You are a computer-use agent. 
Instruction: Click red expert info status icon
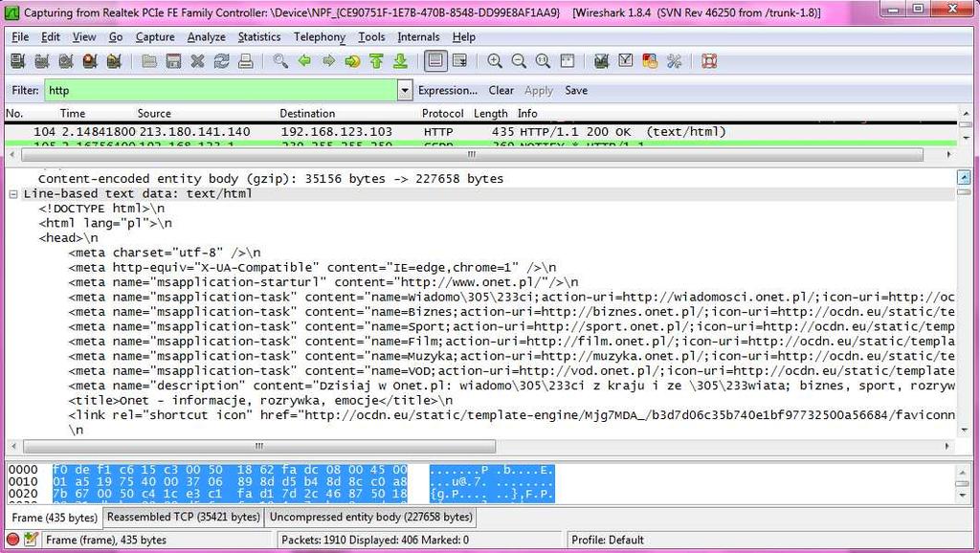pos(12,540)
